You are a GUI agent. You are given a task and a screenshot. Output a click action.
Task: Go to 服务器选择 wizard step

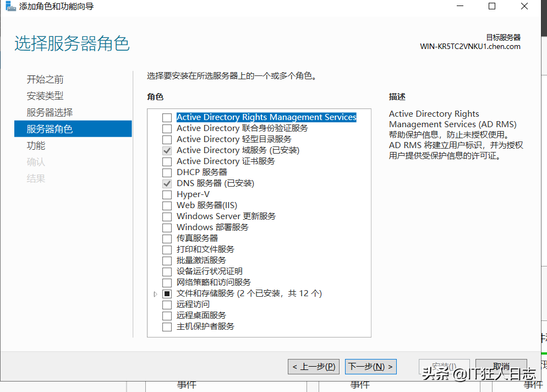pos(50,112)
